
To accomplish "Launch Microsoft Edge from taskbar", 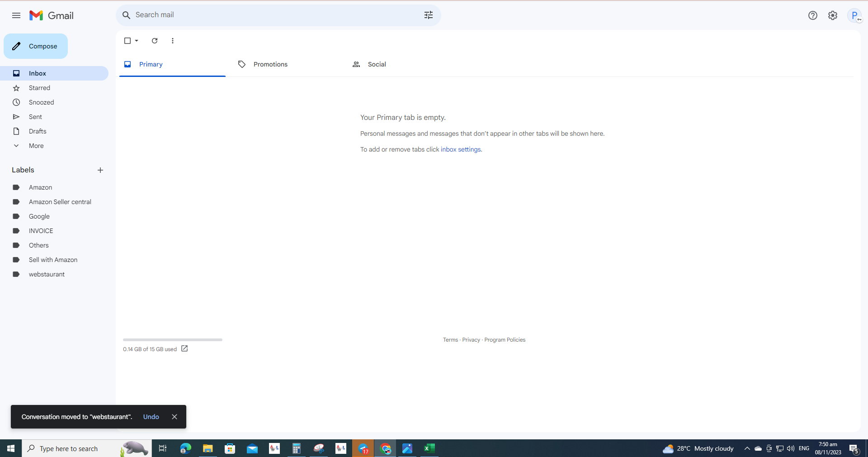I will (x=185, y=448).
